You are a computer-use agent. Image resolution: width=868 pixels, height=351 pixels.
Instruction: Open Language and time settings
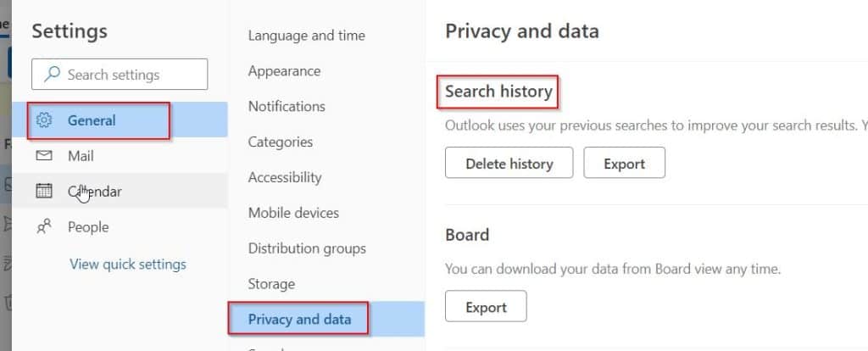pyautogui.click(x=306, y=36)
